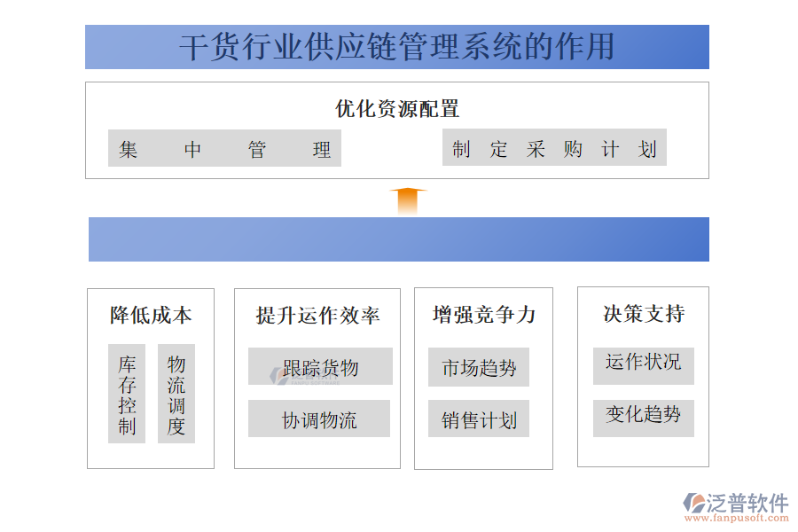Click the 运作状况 box
Screen dimensions: 798x532
pyautogui.click(x=644, y=366)
